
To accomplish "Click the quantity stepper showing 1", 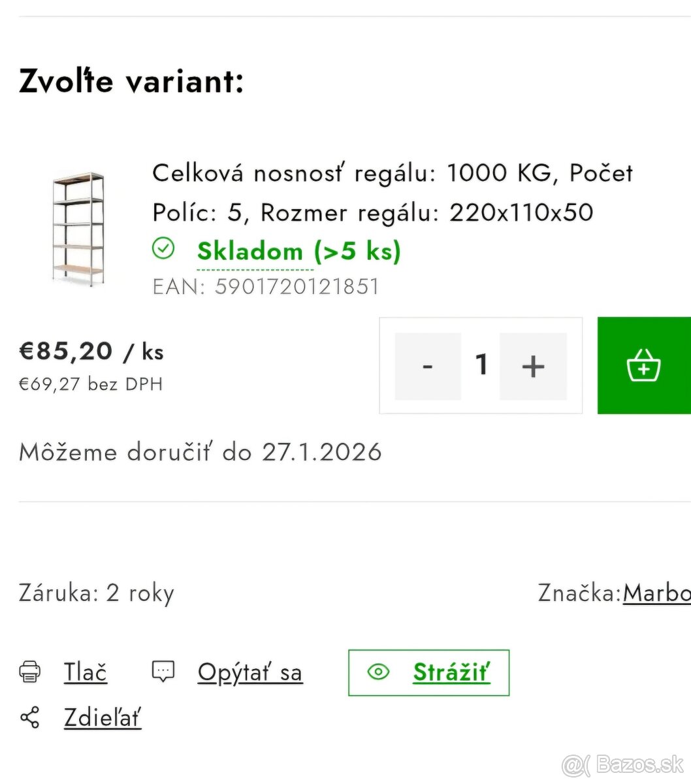I will [481, 365].
